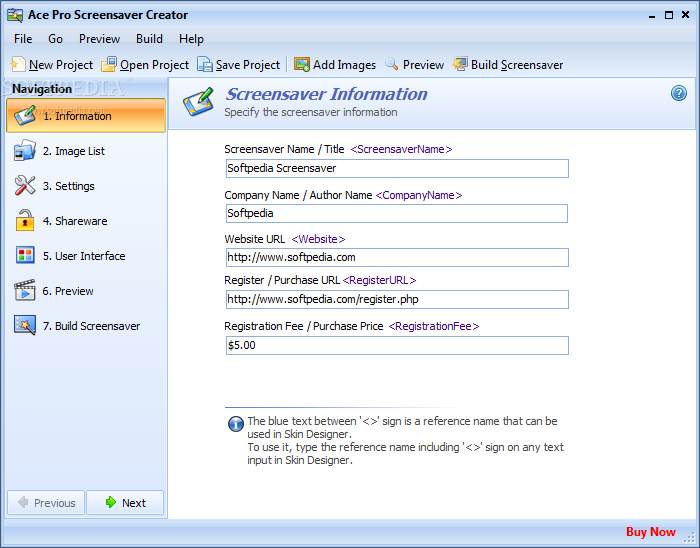This screenshot has width=700, height=548.
Task: Click the Website URL input field
Action: tap(397, 257)
